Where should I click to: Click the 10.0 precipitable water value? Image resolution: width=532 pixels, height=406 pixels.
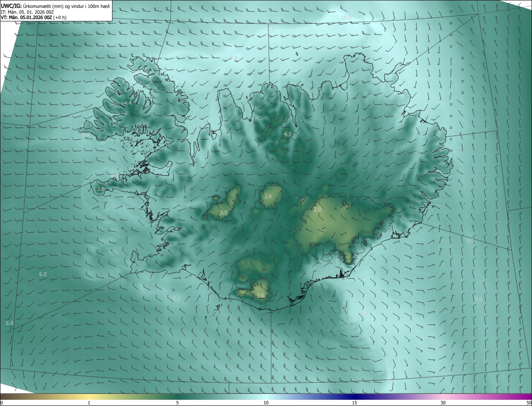(346, 17)
